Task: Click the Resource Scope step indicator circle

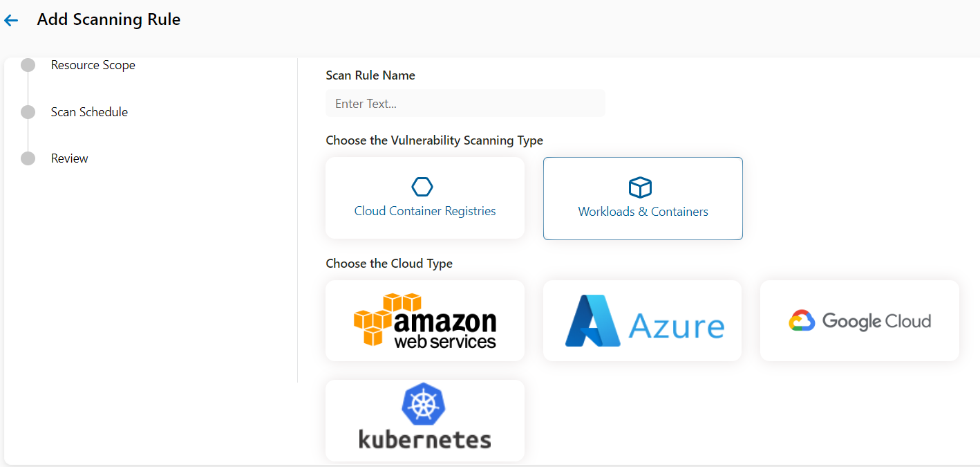Action: 28,64
